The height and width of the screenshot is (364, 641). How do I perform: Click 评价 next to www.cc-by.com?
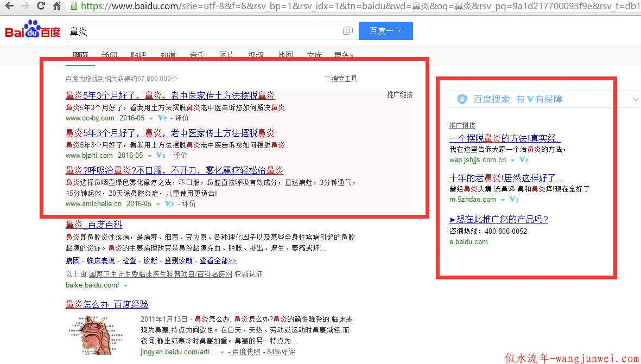182,118
